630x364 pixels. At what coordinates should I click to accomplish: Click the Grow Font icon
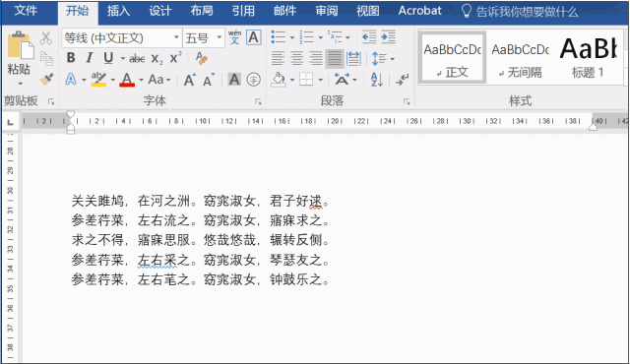(190, 80)
